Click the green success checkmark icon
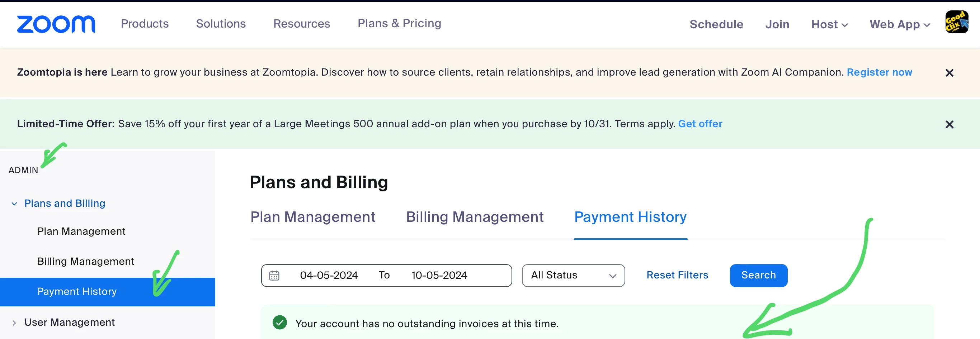 pyautogui.click(x=280, y=323)
